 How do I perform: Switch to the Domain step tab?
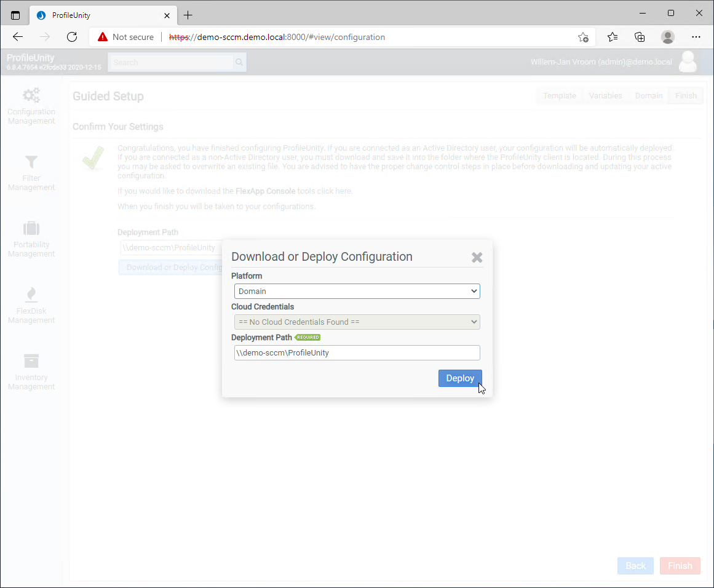[648, 96]
